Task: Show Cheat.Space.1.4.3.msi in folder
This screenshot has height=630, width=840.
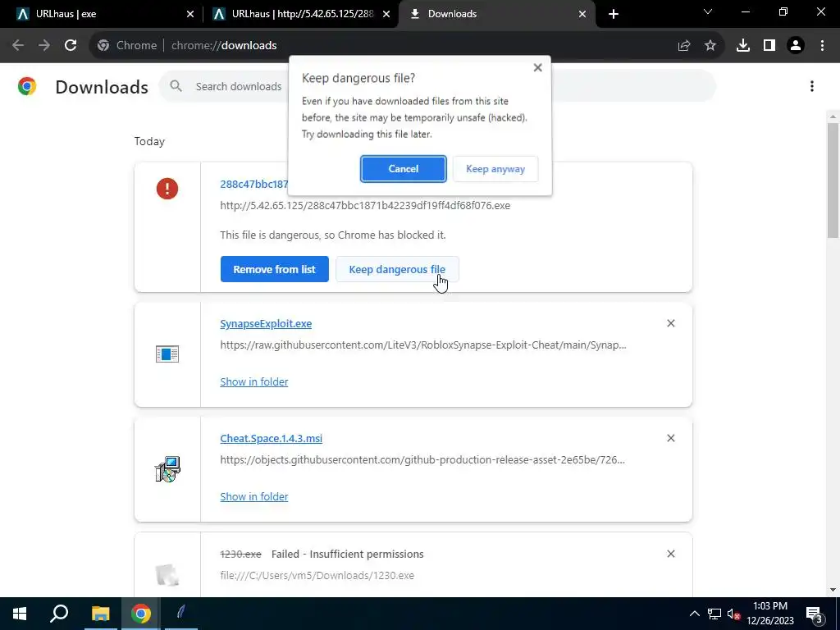Action: point(254,496)
